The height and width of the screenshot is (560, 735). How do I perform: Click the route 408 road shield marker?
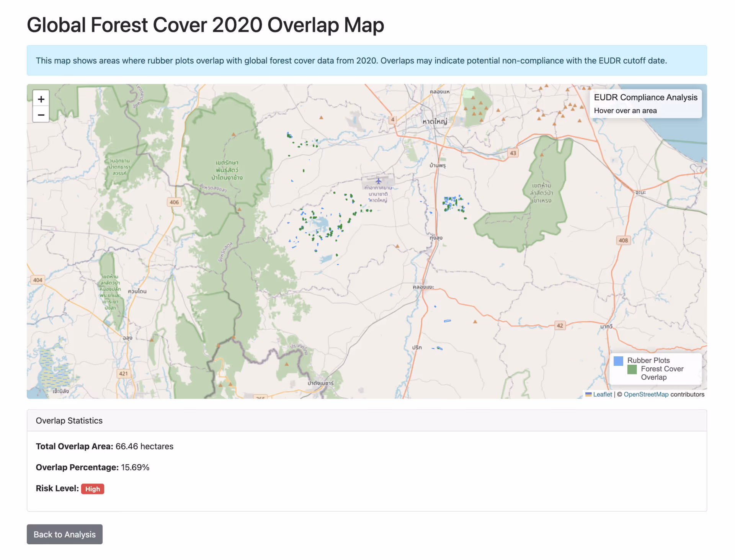(624, 240)
